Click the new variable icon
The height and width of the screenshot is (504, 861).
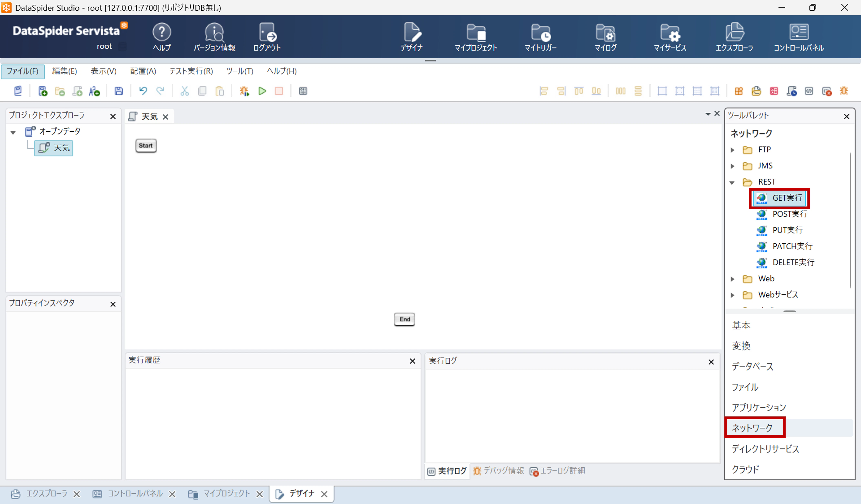94,91
